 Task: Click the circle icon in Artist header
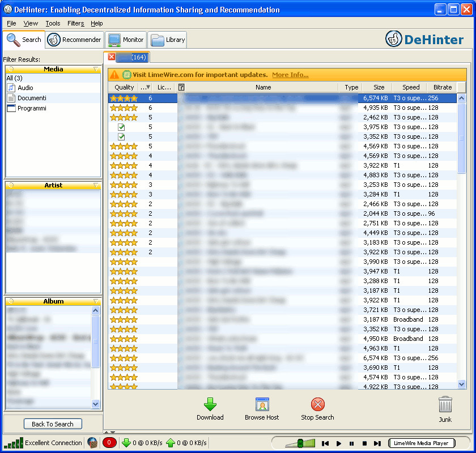pyautogui.click(x=11, y=185)
